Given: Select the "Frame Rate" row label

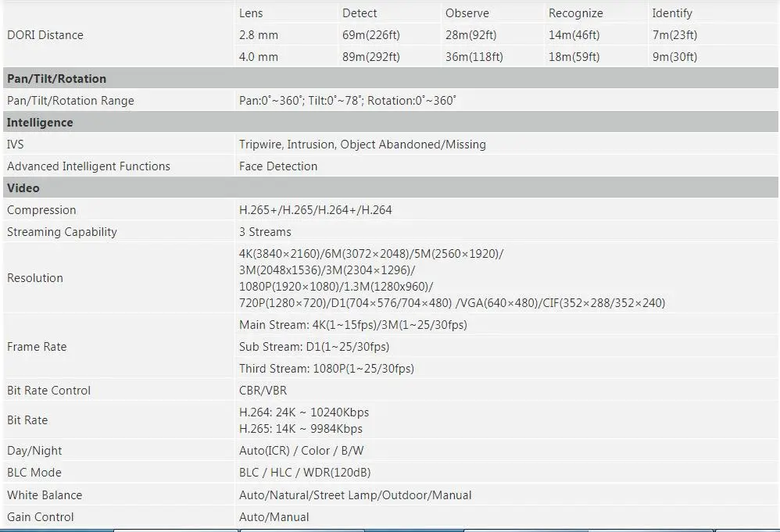Looking at the screenshot, I should point(37,347).
